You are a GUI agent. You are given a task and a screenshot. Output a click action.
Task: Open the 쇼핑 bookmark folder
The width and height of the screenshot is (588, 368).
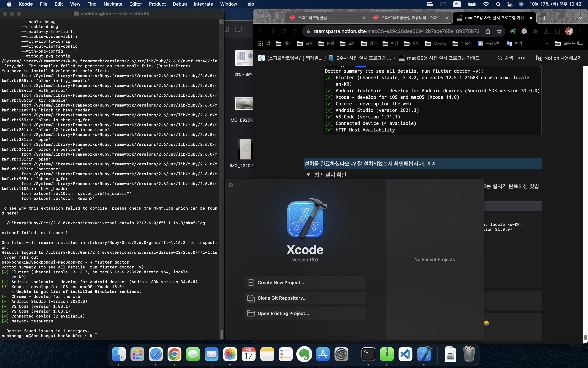point(347,43)
